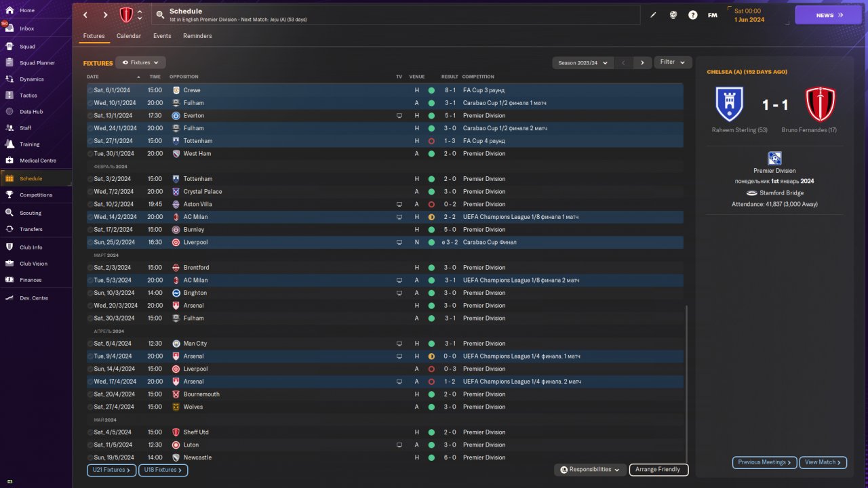This screenshot has width=868, height=488.
Task: Click the Aston Villa opposition name
Action: coord(197,204)
